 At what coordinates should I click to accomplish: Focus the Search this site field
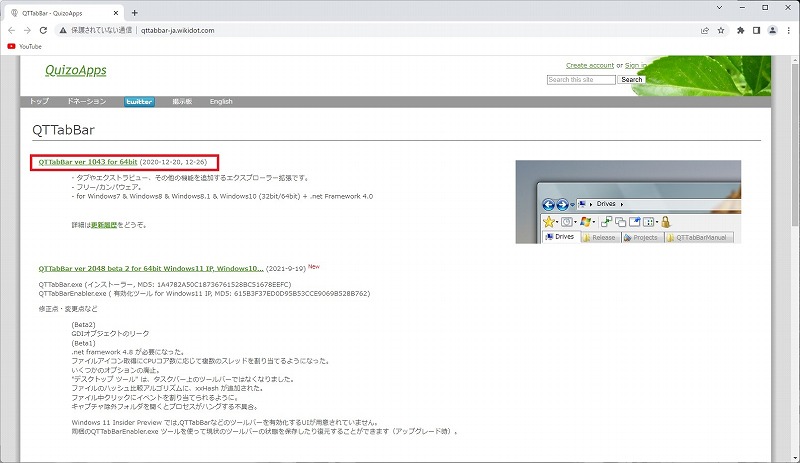tap(581, 80)
